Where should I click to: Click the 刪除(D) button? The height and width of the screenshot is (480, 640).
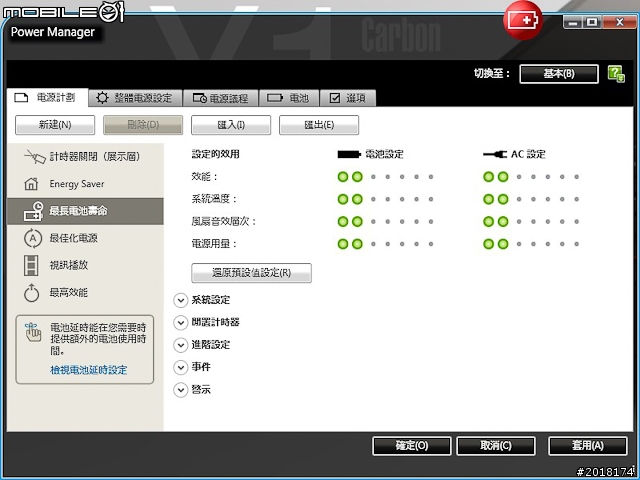[143, 125]
